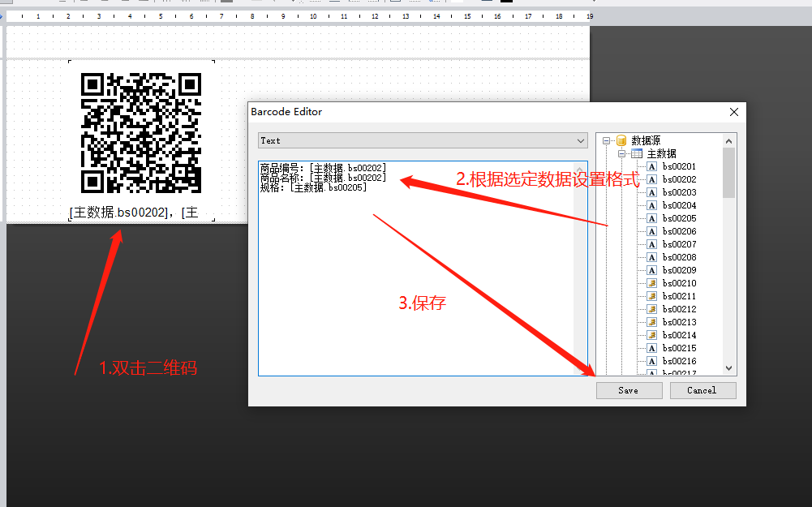This screenshot has height=507, width=812.
Task: Click the field icon beside bs00209
Action: pos(652,270)
